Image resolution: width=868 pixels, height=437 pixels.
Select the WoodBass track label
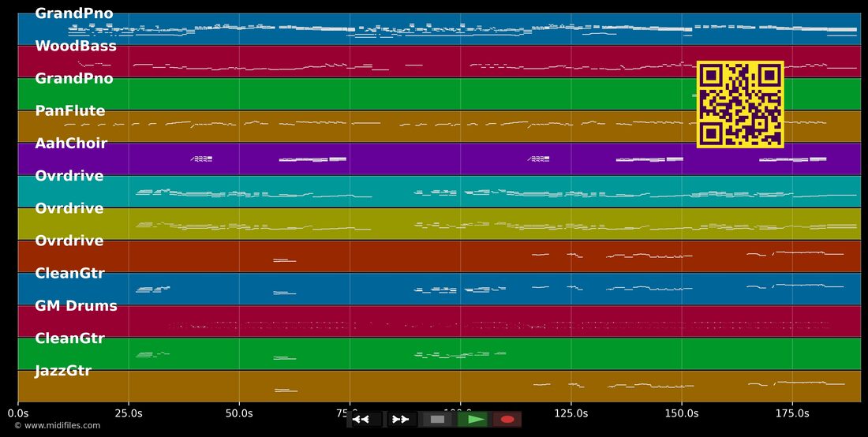pos(76,46)
